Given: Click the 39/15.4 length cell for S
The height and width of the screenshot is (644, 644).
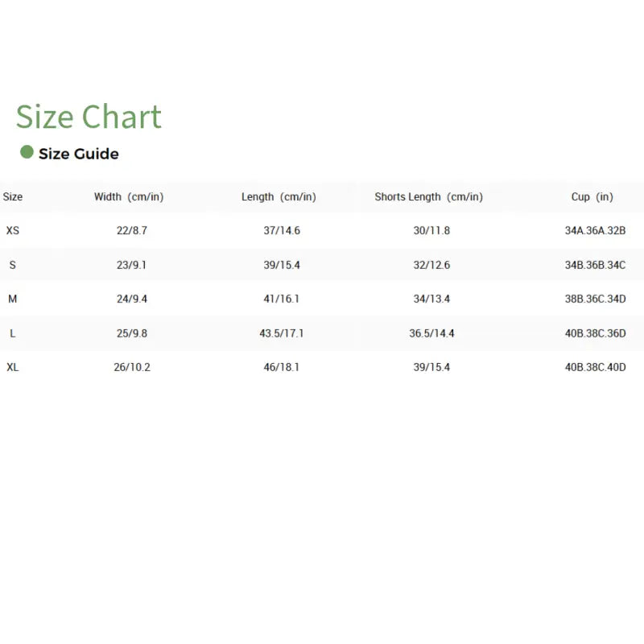Looking at the screenshot, I should point(282,265).
